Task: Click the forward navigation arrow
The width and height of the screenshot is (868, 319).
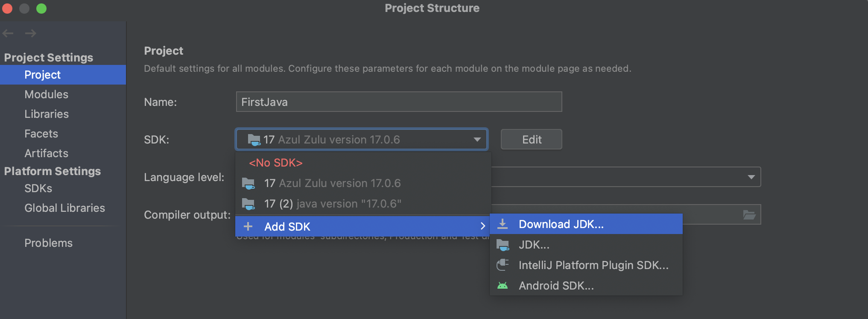Action: [30, 33]
